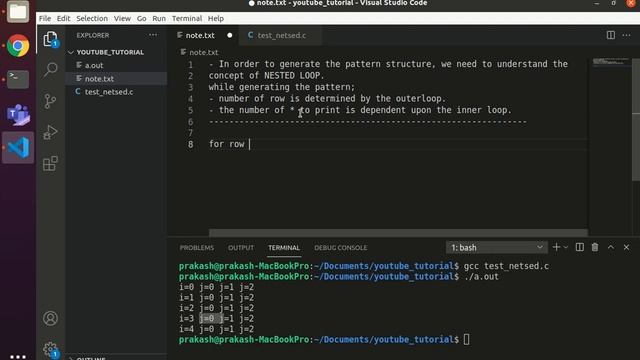This screenshot has height=360, width=640.
Task: Open the View menu
Action: (x=122, y=18)
